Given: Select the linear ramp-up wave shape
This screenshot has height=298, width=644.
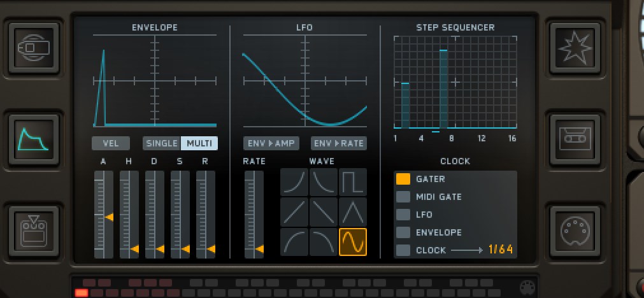Looking at the screenshot, I should tap(294, 212).
